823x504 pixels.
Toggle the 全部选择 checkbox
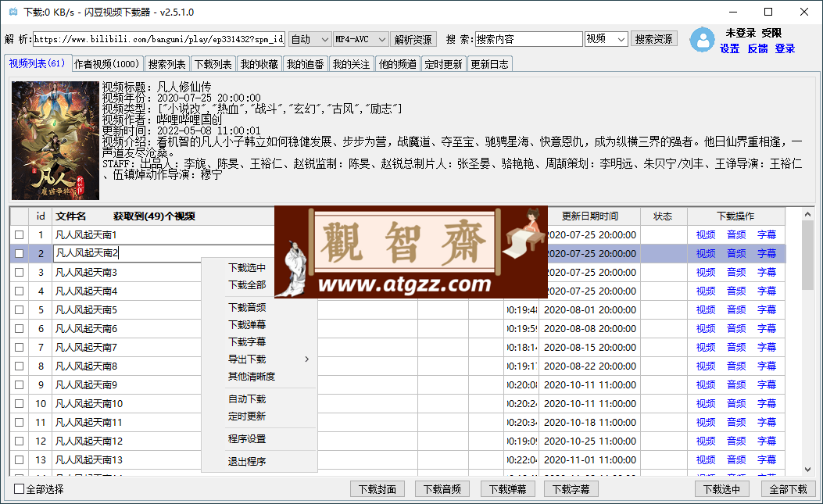[20, 489]
